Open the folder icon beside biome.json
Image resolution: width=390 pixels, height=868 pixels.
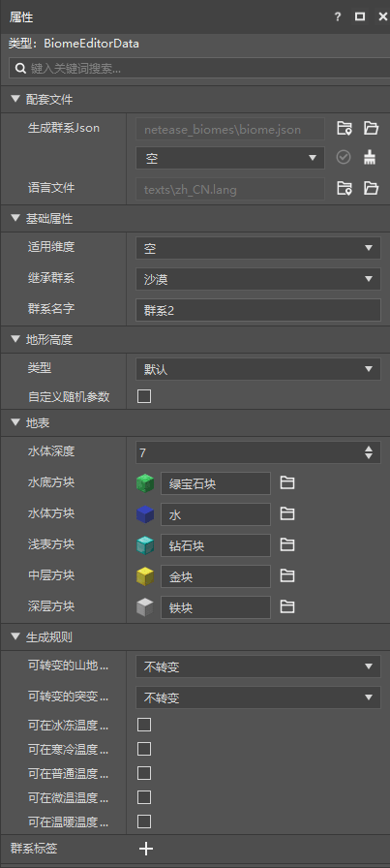click(x=371, y=129)
